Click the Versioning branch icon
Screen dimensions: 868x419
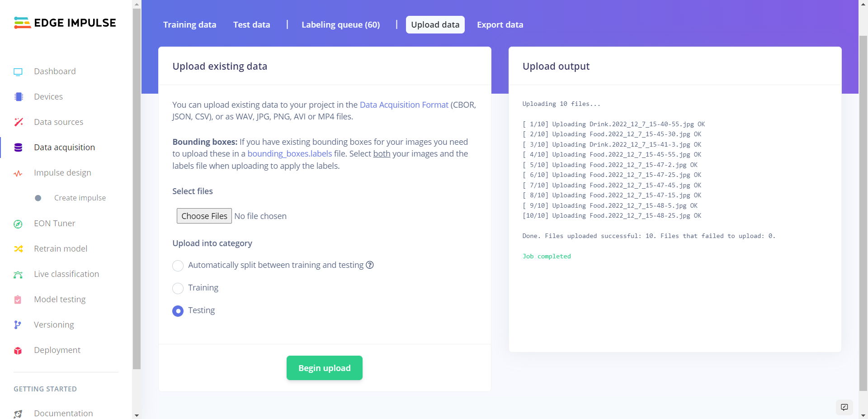coord(18,325)
